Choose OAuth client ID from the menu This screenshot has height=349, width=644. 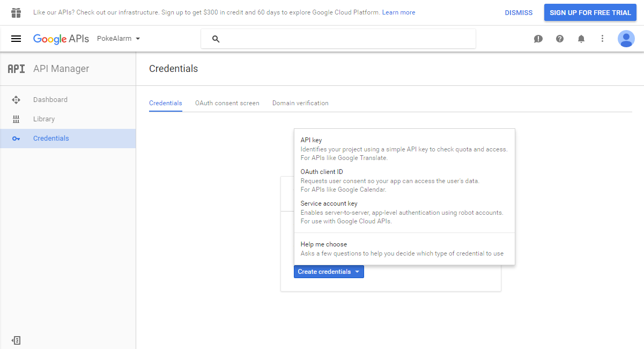pos(404,180)
